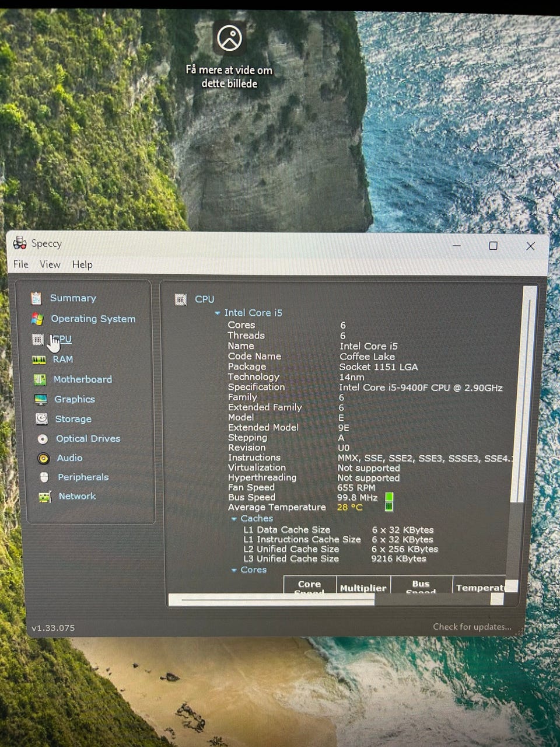Collapse the Caches section arrow
The height and width of the screenshot is (747, 560).
[x=234, y=519]
